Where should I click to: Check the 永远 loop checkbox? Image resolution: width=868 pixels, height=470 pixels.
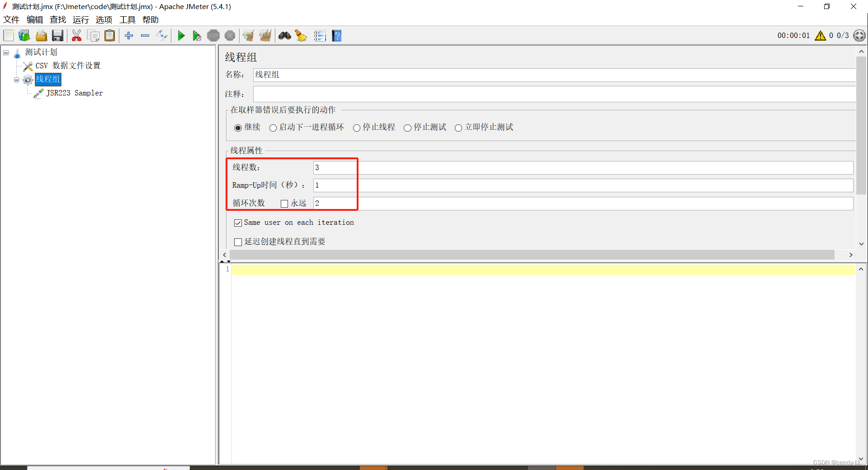point(284,203)
